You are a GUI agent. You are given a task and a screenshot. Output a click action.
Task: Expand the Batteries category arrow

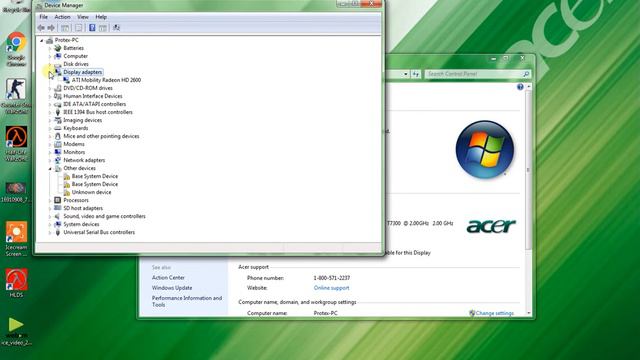(x=50, y=48)
